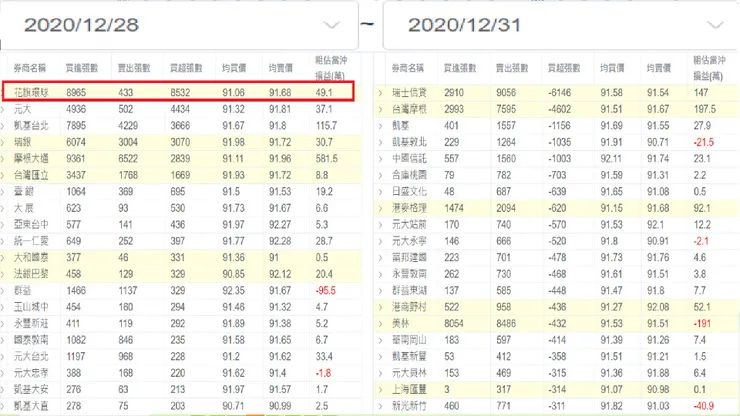Select broker 永豐敦南 in right table

(x=409, y=274)
